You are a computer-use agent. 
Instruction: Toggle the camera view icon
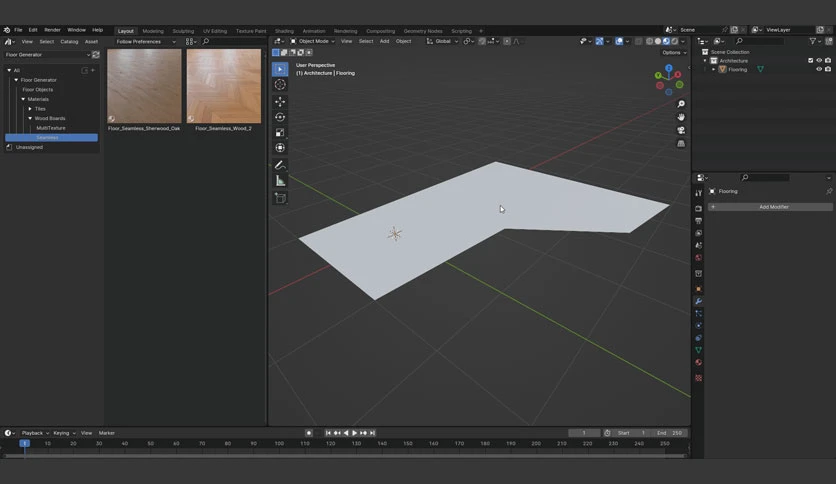(681, 131)
